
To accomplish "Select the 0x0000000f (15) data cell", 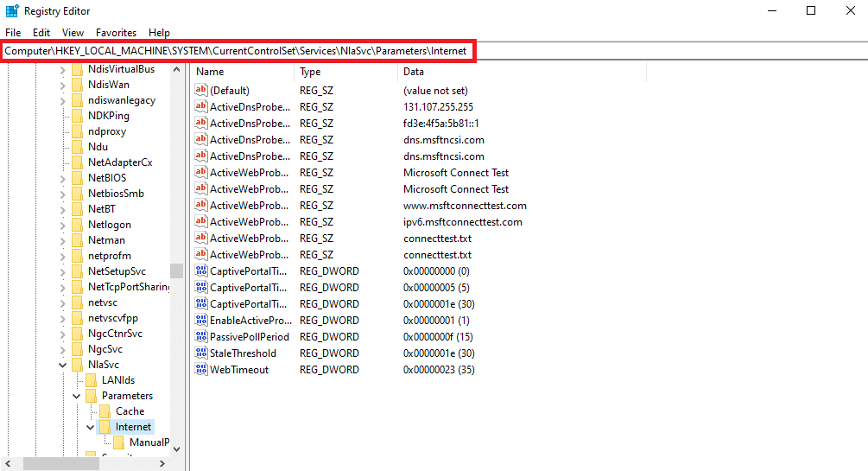I will [x=438, y=336].
